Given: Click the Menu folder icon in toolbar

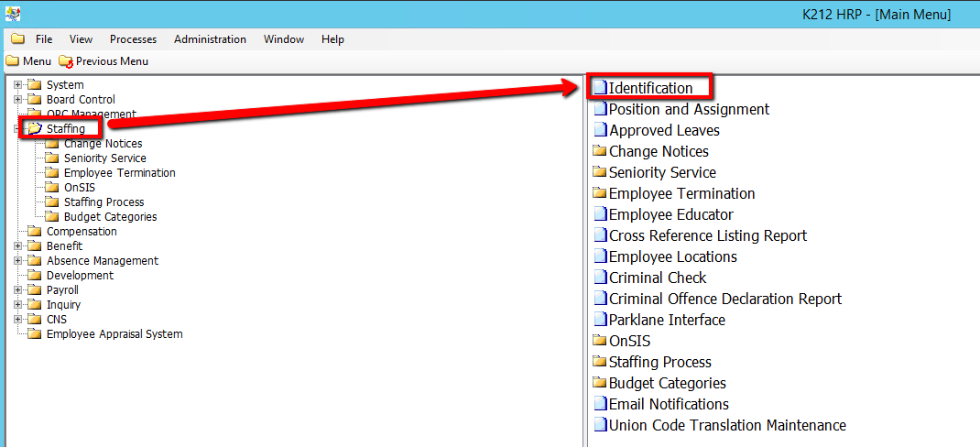Looking at the screenshot, I should click(x=12, y=61).
